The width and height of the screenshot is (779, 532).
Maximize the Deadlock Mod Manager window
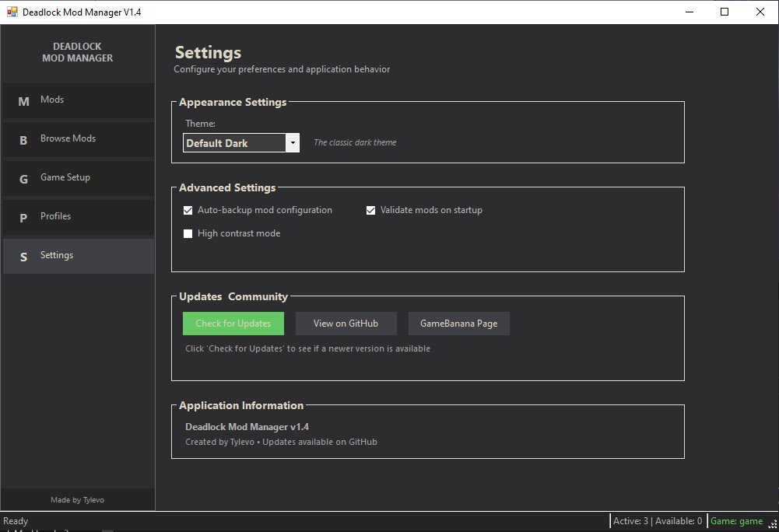[x=725, y=12]
